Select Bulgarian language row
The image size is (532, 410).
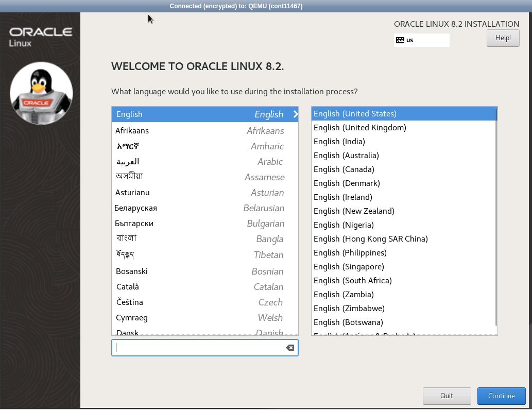205,224
